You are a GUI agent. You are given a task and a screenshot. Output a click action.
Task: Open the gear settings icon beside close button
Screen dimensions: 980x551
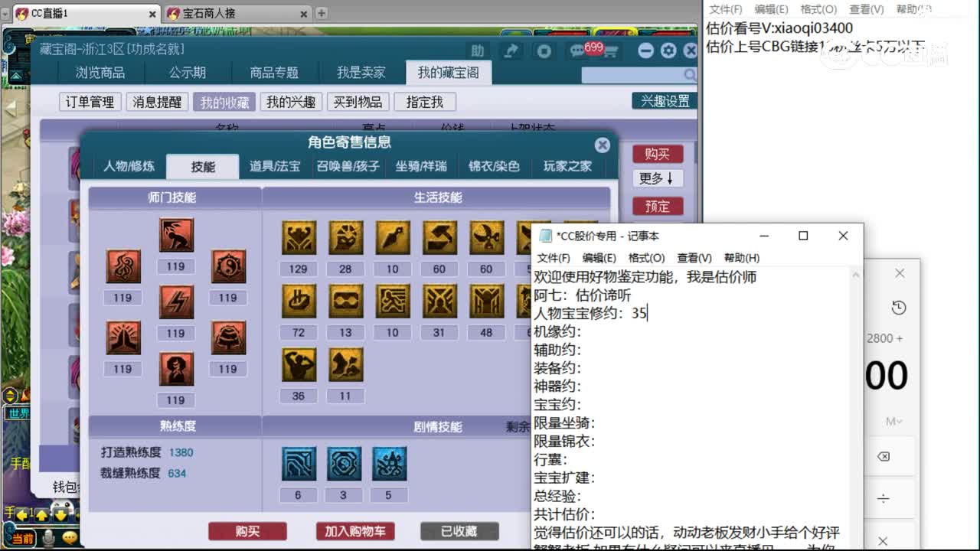(668, 50)
